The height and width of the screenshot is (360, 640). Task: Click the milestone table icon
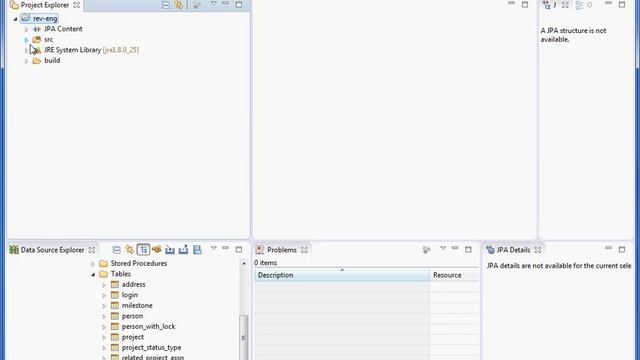115,305
